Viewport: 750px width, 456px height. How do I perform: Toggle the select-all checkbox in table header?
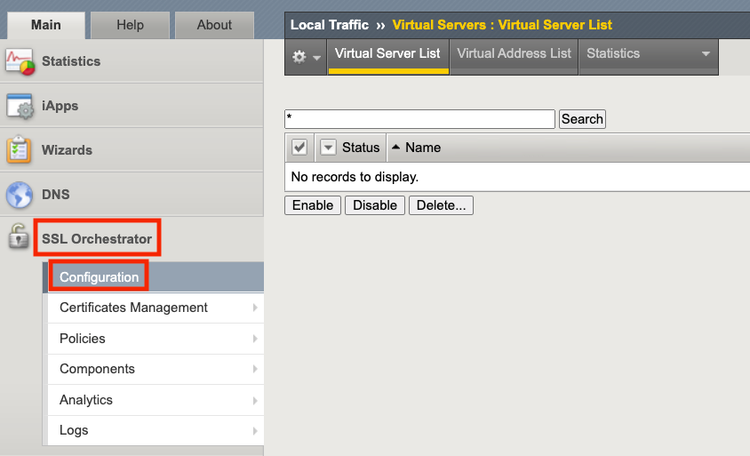point(299,147)
